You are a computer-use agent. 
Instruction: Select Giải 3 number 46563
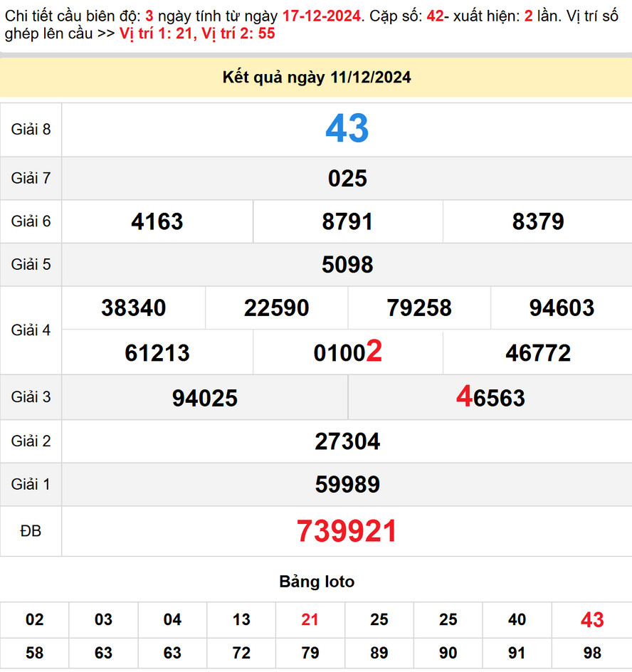(490, 398)
